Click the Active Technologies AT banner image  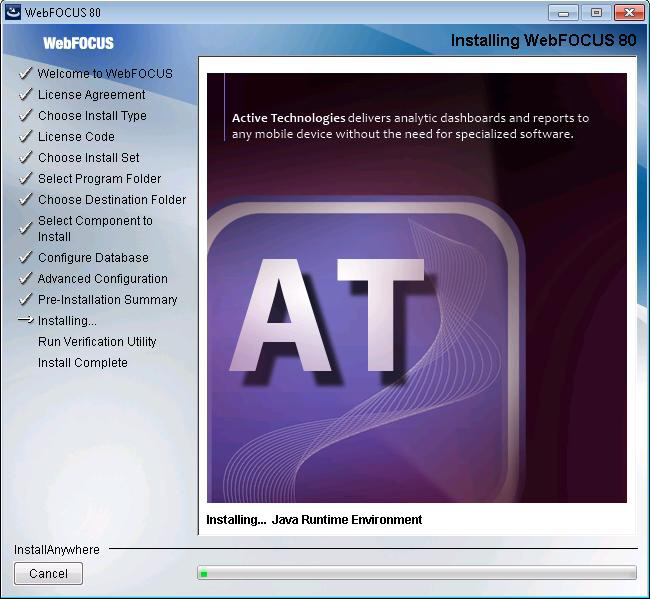pos(417,288)
